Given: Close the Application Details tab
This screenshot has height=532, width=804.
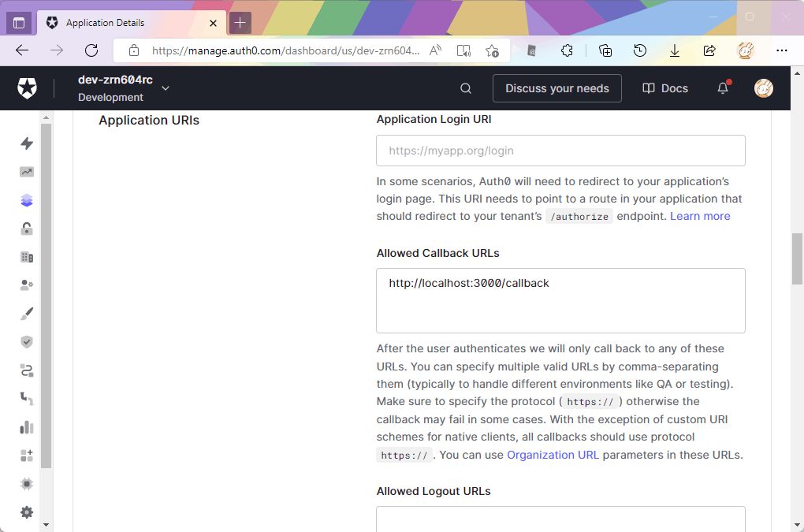Looking at the screenshot, I should [x=214, y=23].
